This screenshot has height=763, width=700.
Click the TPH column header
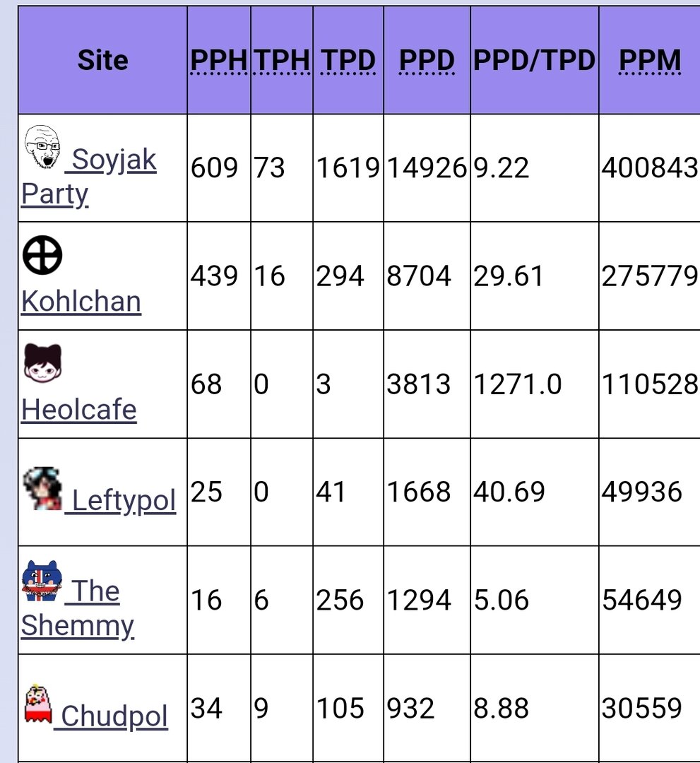tap(282, 60)
